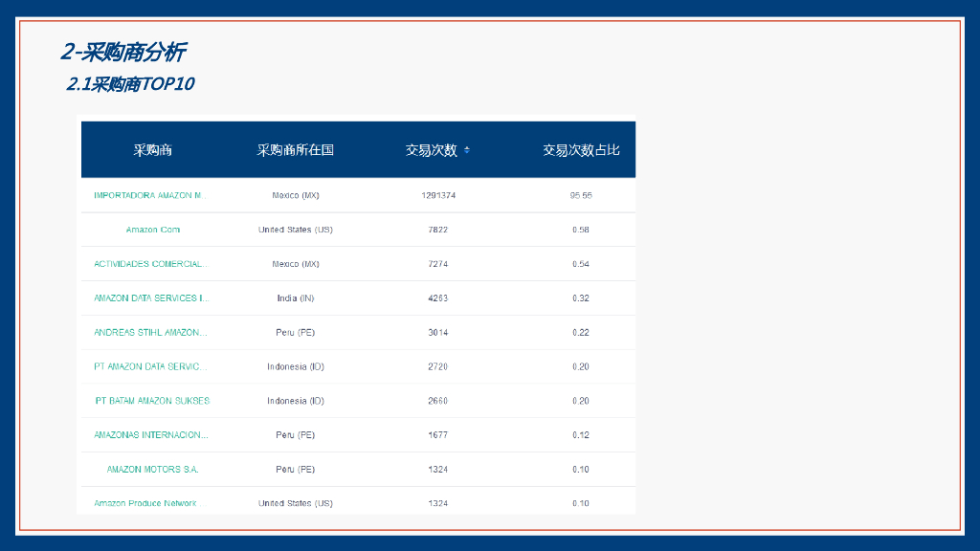Select Peru (PE) in AMAZON MOTORS row
The height and width of the screenshot is (551, 980).
coord(296,469)
